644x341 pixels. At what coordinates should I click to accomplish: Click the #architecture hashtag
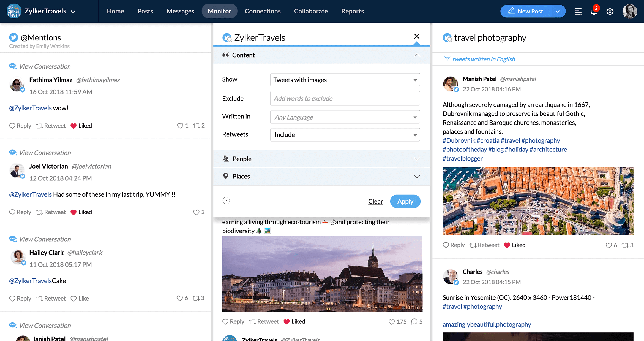(x=548, y=150)
